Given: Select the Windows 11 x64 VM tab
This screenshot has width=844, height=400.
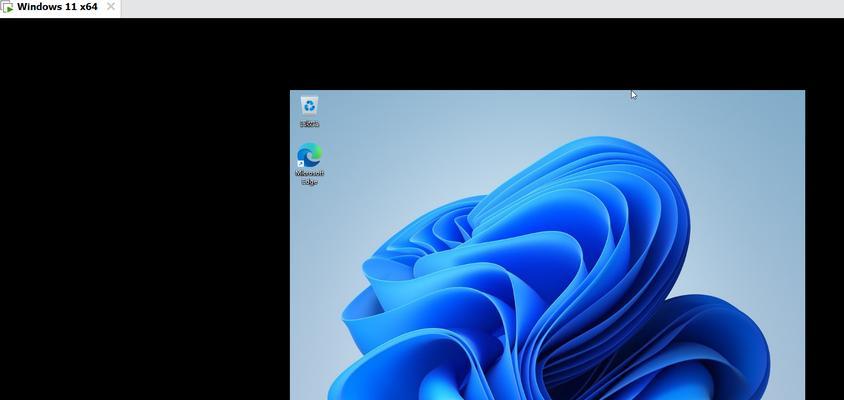Looking at the screenshot, I should 60,8.
